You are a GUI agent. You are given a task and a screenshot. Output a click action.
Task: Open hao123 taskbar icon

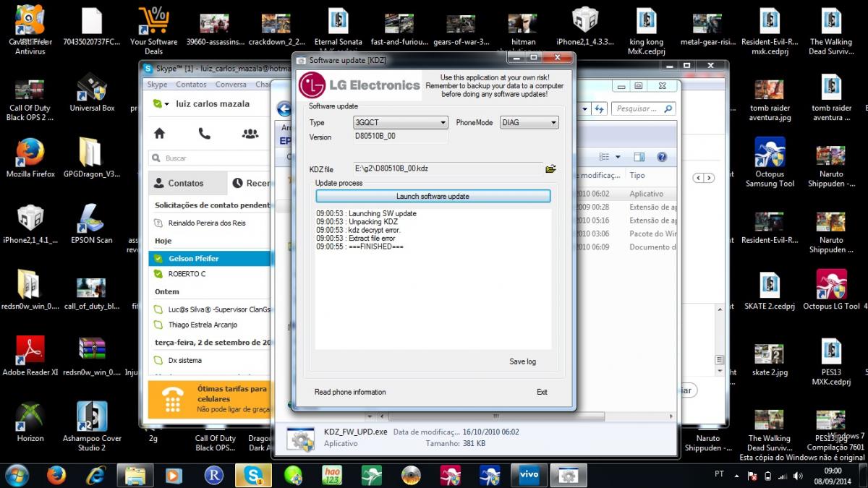(332, 475)
